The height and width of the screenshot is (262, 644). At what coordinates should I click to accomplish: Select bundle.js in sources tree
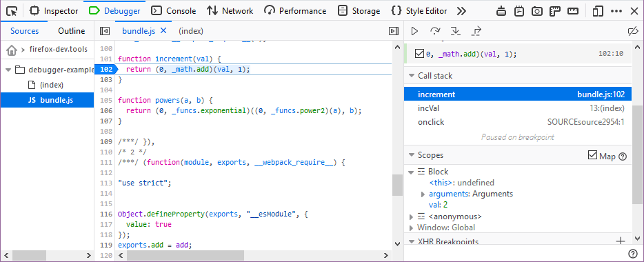pos(47,100)
